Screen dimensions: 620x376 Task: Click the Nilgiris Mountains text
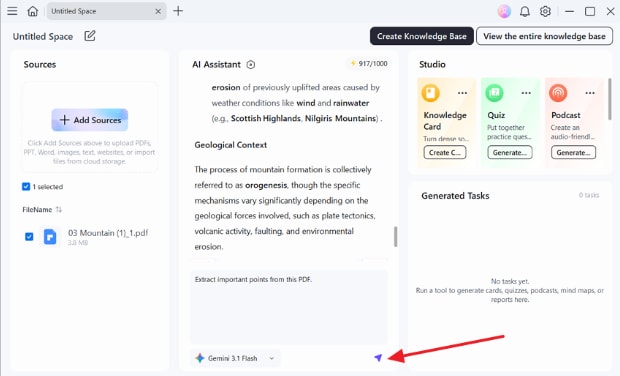(340, 118)
